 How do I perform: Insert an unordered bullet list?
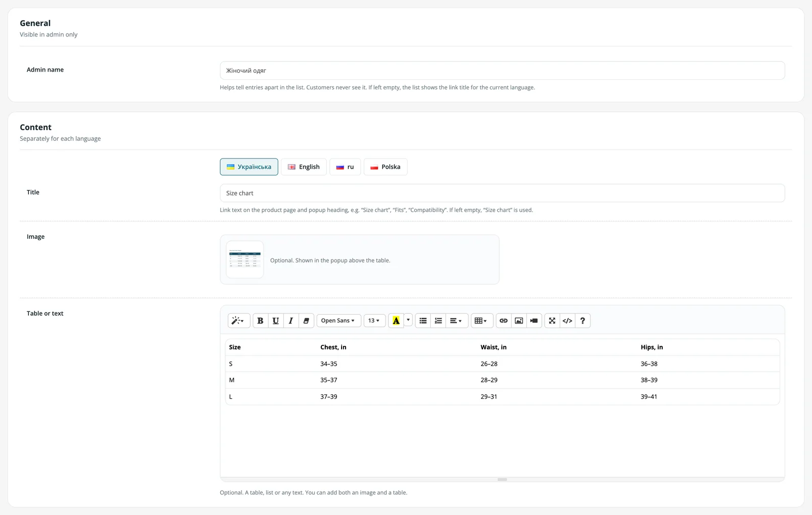[x=423, y=320]
